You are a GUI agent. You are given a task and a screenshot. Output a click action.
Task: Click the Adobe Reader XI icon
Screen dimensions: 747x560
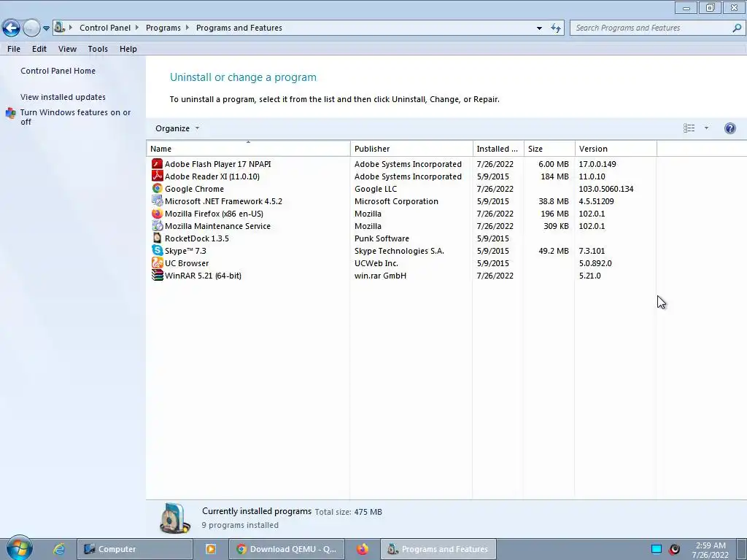point(158,176)
